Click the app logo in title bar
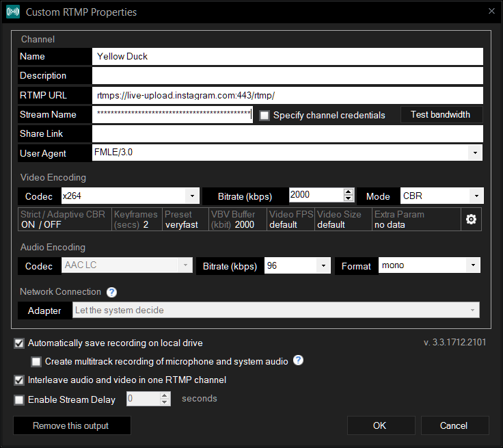 tap(13, 12)
